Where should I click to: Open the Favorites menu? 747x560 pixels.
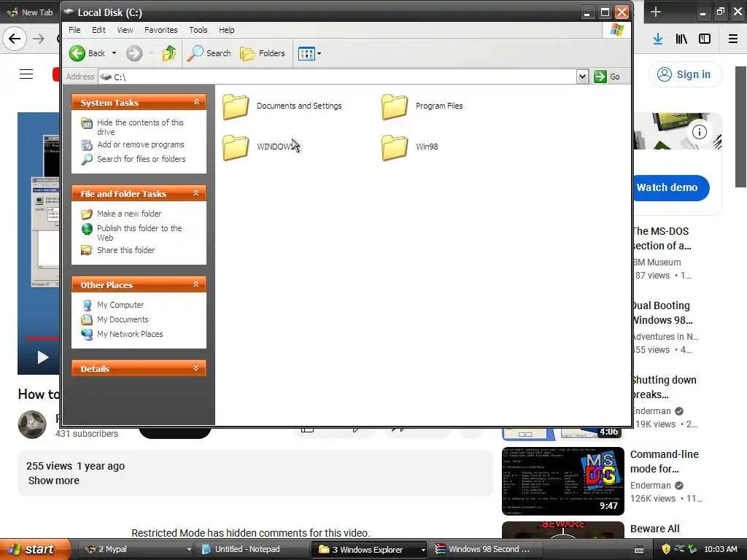pyautogui.click(x=161, y=30)
